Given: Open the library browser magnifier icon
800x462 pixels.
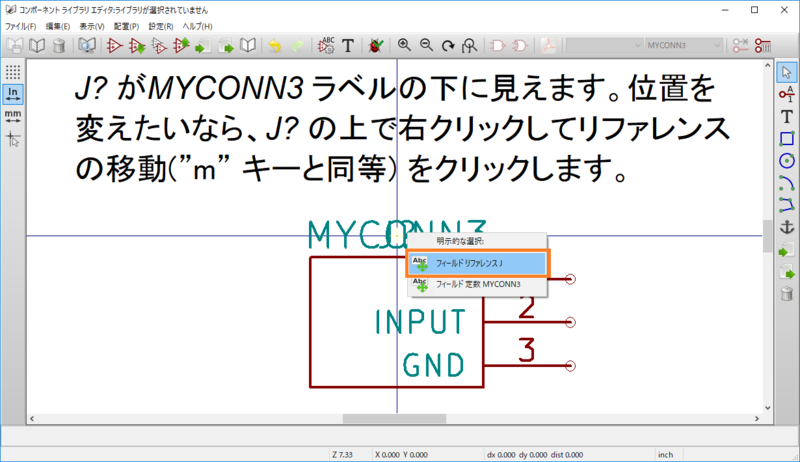Looking at the screenshot, I should tap(87, 46).
